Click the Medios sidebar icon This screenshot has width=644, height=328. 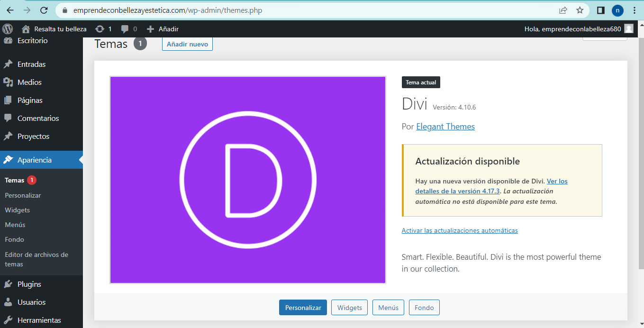[8, 82]
